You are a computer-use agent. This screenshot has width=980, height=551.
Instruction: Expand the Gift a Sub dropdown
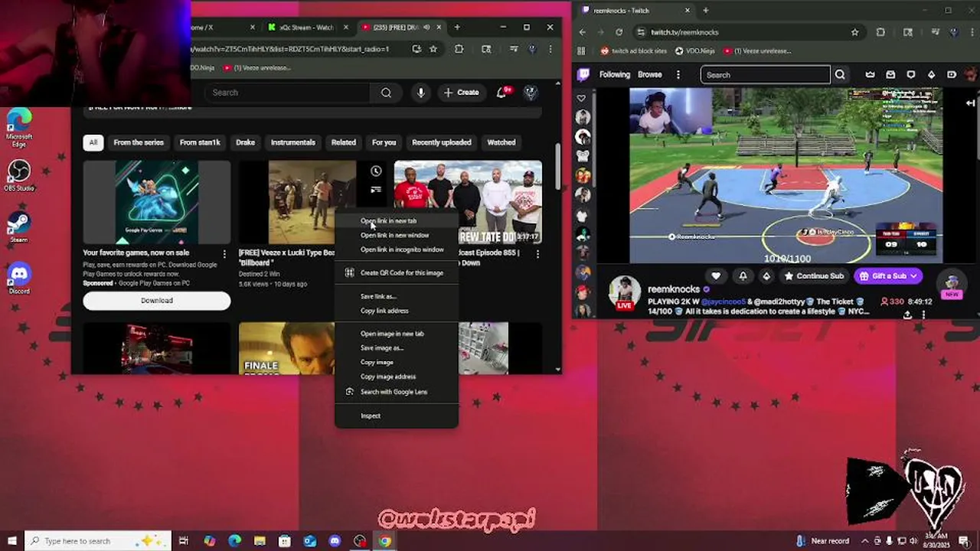[913, 276]
